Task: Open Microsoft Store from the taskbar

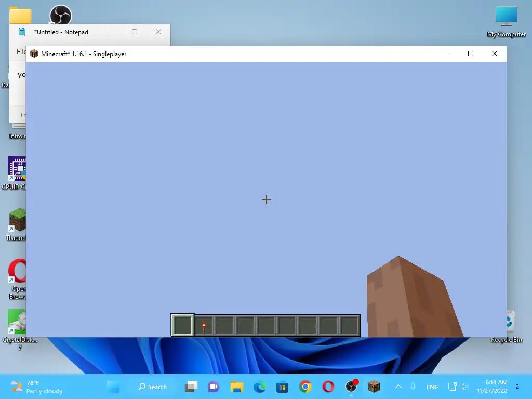Action: point(282,387)
